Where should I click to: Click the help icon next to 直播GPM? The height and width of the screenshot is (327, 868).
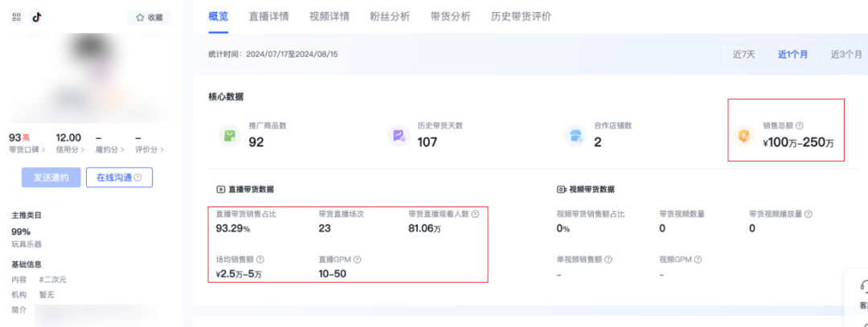[357, 260]
